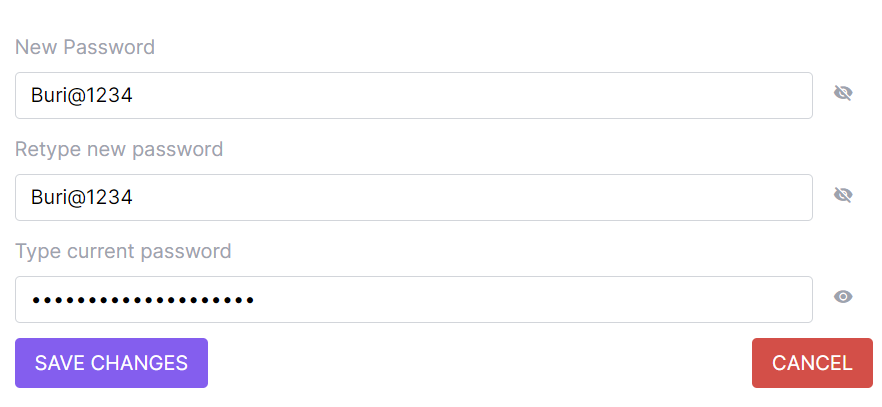Click the crossed-eye icon beside New Password
882x407 pixels.
843,94
